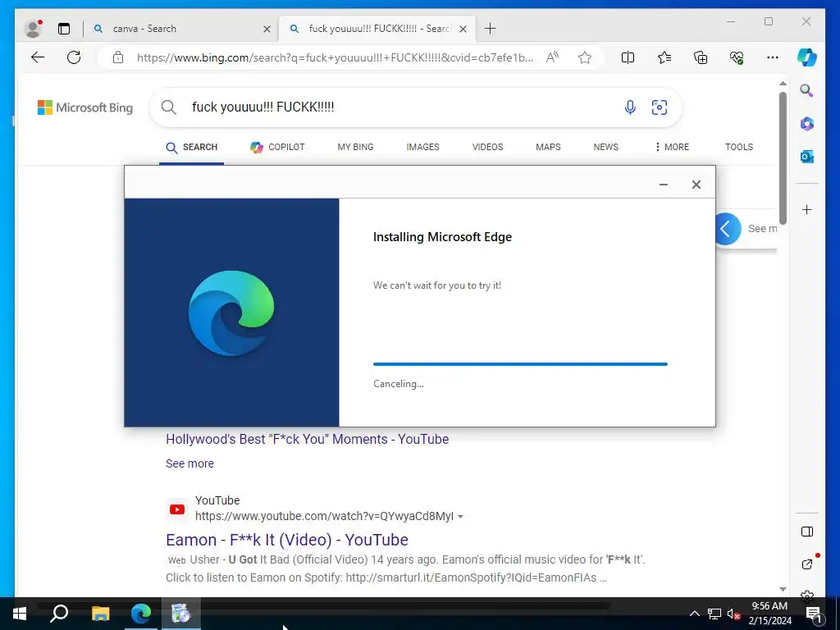840x630 pixels.
Task: Click the installer progress bar
Action: click(520, 364)
